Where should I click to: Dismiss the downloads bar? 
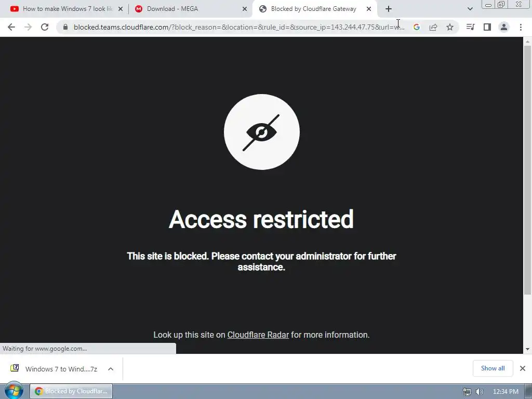(x=523, y=368)
